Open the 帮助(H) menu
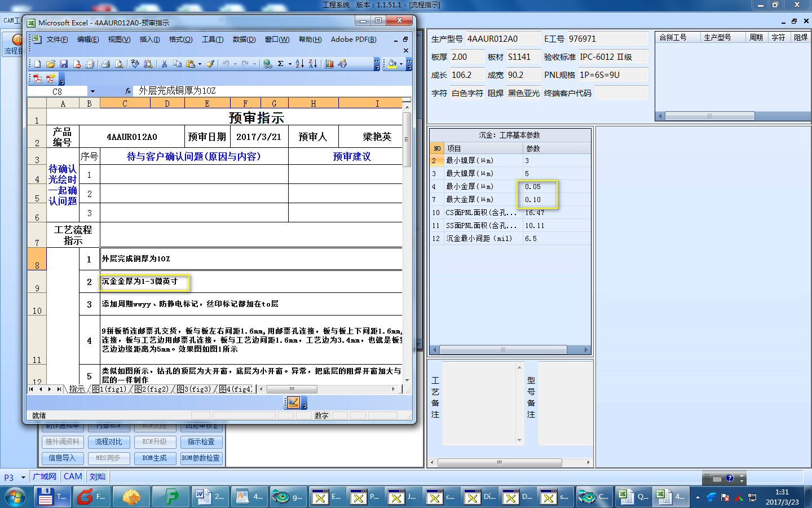Viewport: 812px width, 508px height. coord(310,40)
